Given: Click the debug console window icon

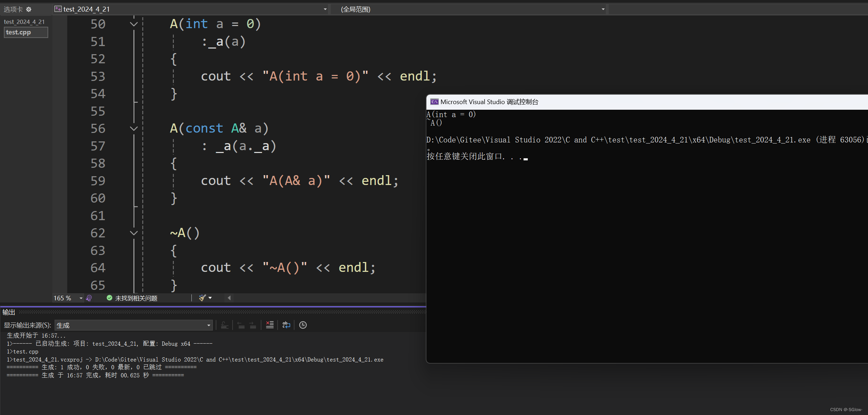Looking at the screenshot, I should (x=435, y=102).
